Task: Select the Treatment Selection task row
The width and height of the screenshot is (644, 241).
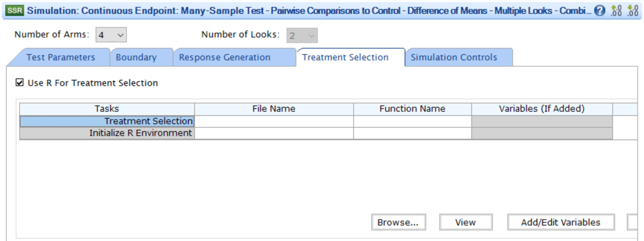Action: point(107,121)
